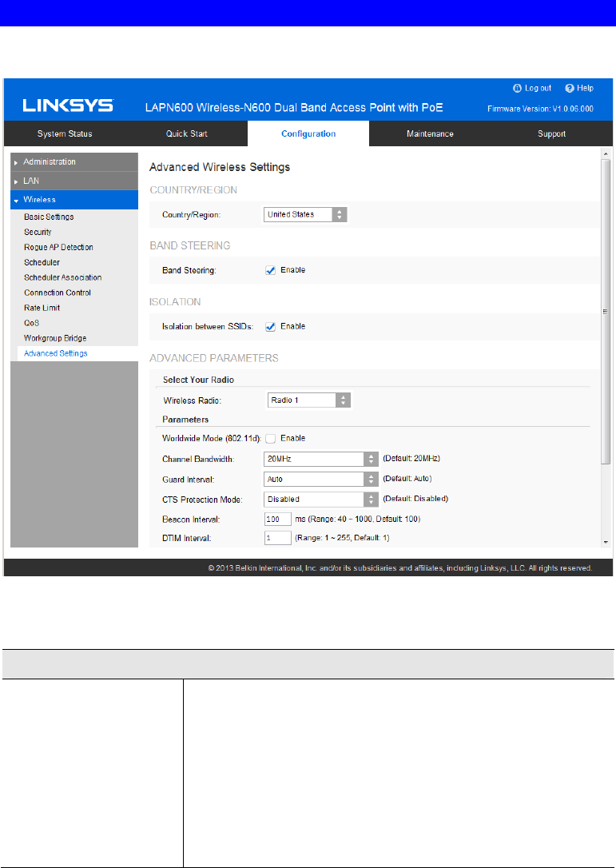Open the Maintenance tab
The image size is (616, 868).
pos(430,134)
